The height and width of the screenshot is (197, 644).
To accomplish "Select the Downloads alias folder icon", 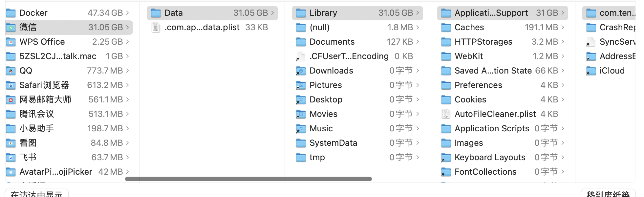I will [x=301, y=71].
